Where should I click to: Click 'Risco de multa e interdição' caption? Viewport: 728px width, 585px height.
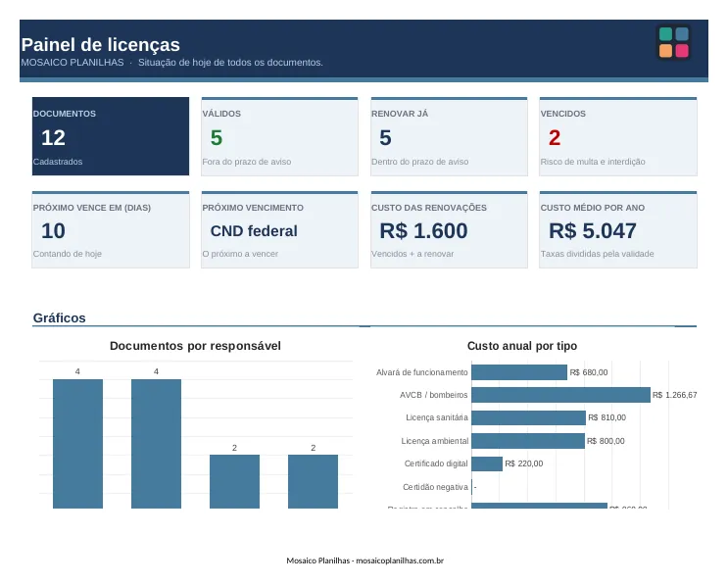593,162
